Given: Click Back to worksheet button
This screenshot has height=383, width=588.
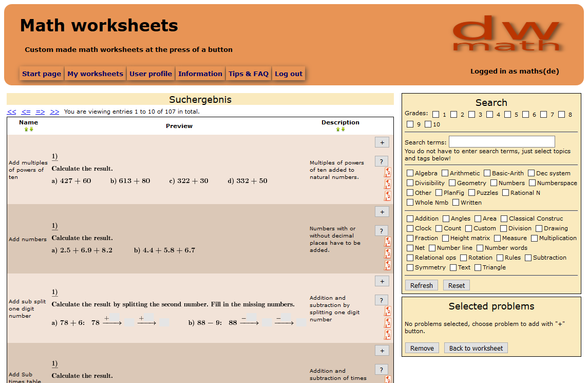Looking at the screenshot, I should tap(476, 348).
